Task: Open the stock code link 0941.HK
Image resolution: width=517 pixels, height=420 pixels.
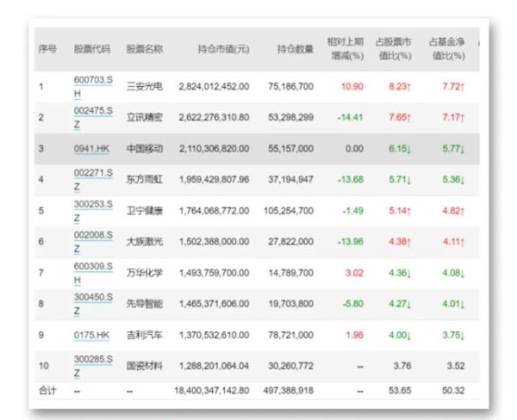Action: [91, 149]
